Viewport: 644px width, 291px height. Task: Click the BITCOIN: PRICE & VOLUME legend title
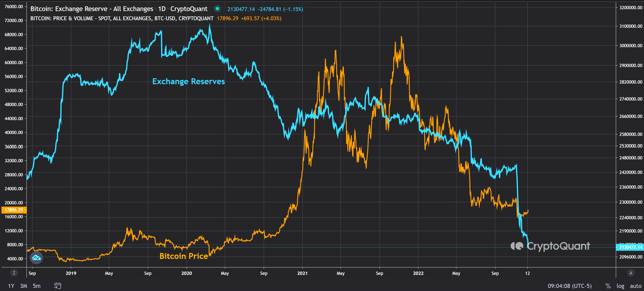[122, 18]
